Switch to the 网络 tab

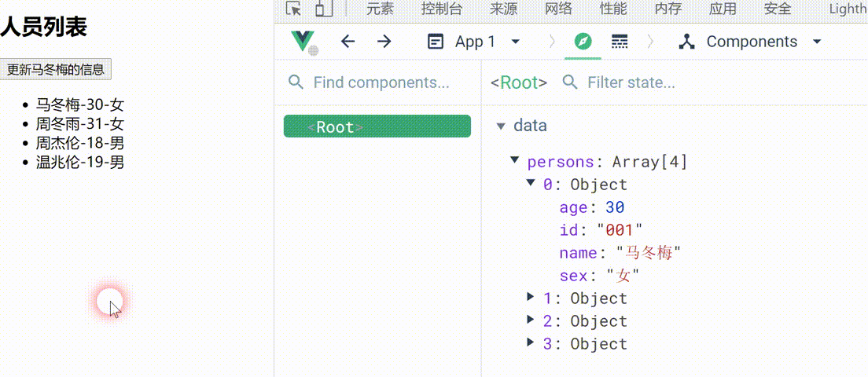coord(558,9)
